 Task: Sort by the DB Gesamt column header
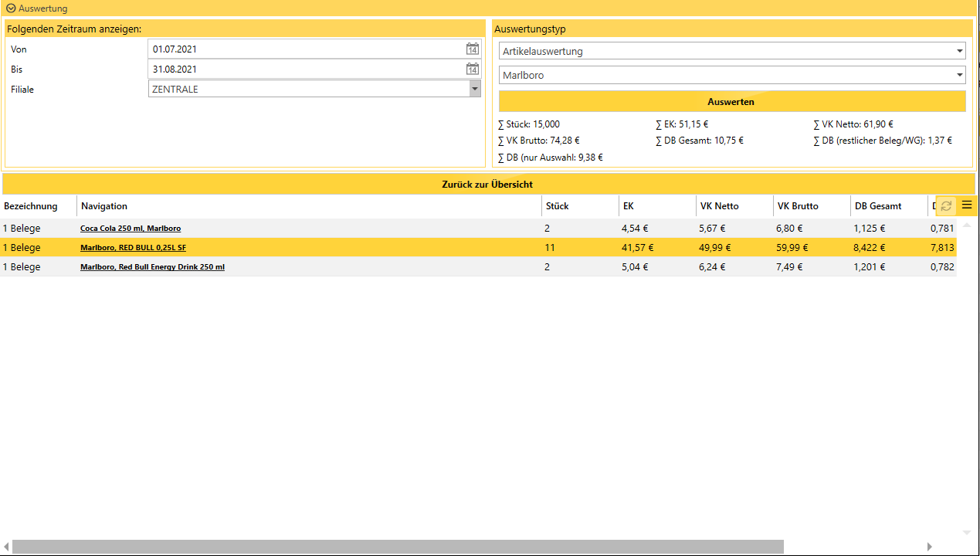pos(890,206)
